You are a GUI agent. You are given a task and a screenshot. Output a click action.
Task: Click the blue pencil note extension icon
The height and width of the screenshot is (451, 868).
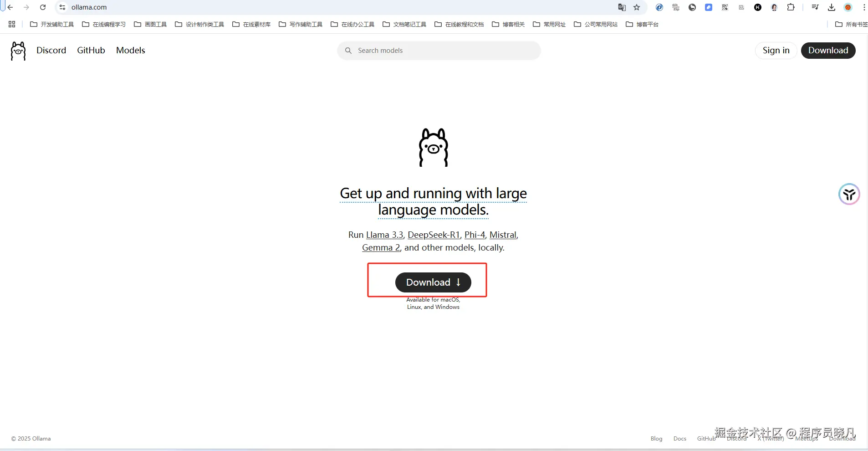pyautogui.click(x=709, y=7)
